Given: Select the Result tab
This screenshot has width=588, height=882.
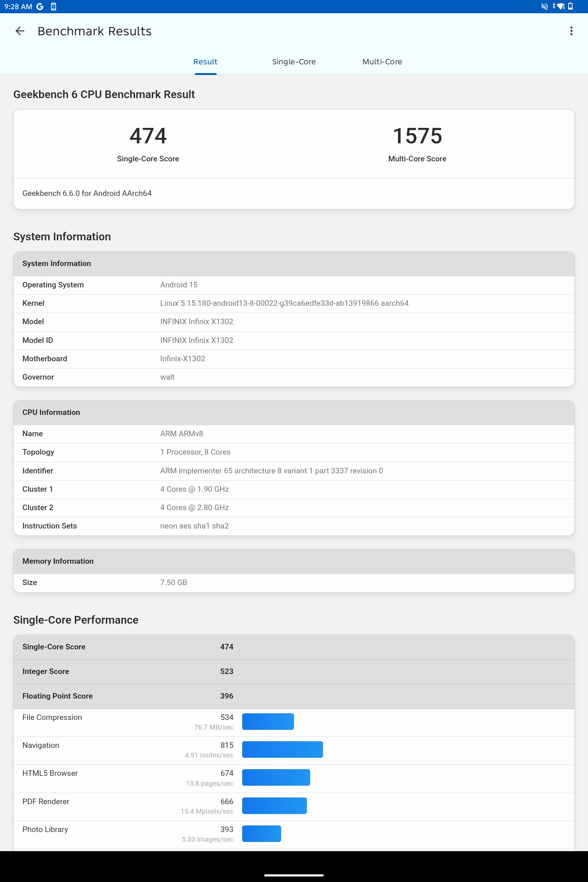Looking at the screenshot, I should pos(205,62).
